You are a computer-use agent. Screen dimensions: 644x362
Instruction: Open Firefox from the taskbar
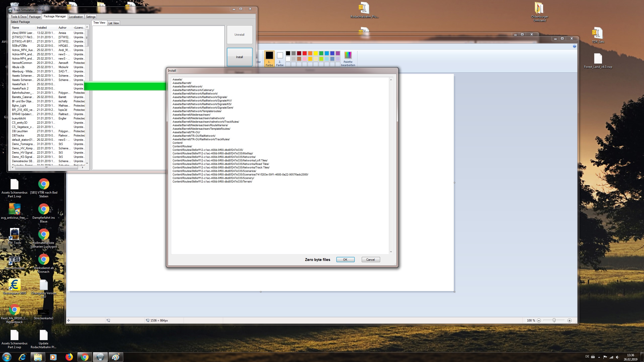pos(69,357)
